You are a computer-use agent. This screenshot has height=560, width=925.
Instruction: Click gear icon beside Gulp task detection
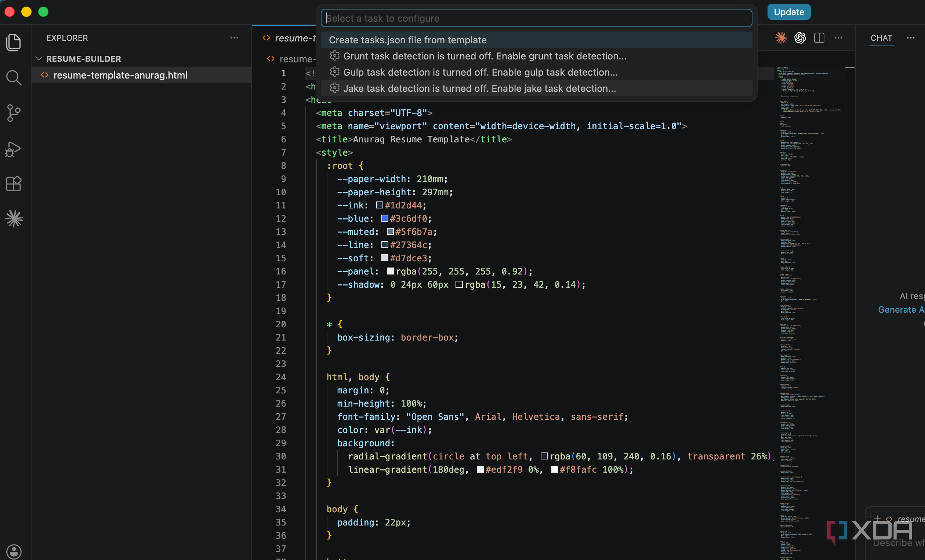[334, 72]
